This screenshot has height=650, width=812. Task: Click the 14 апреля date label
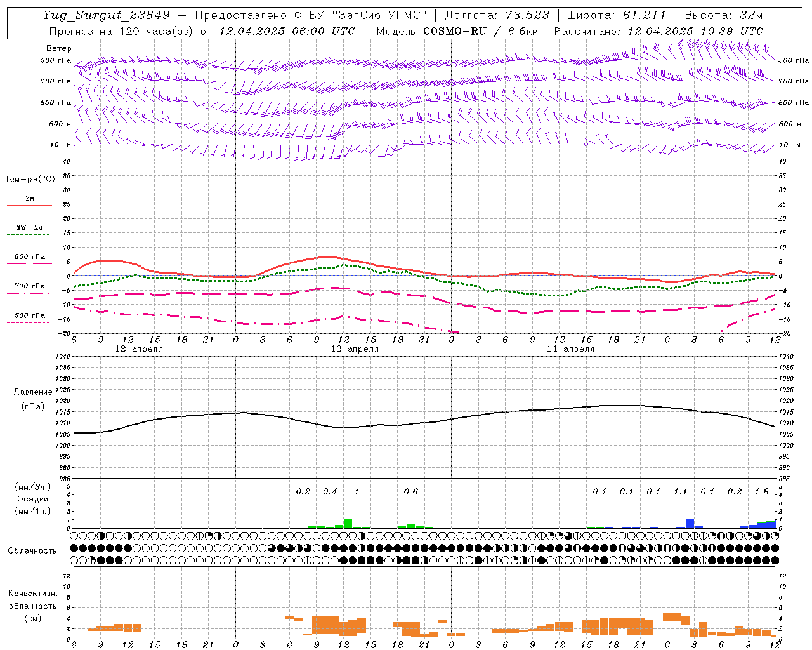point(570,349)
